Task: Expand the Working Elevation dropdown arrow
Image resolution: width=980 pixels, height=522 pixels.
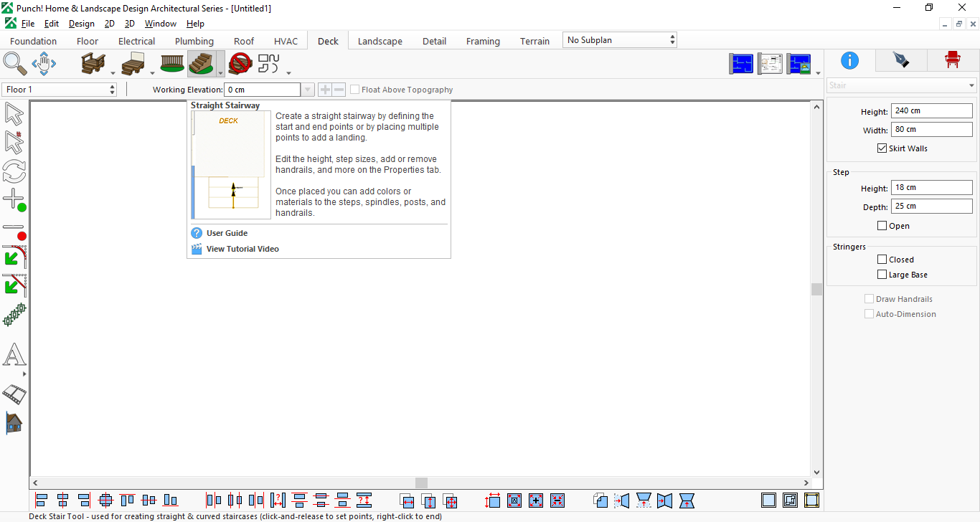Action: coord(308,90)
